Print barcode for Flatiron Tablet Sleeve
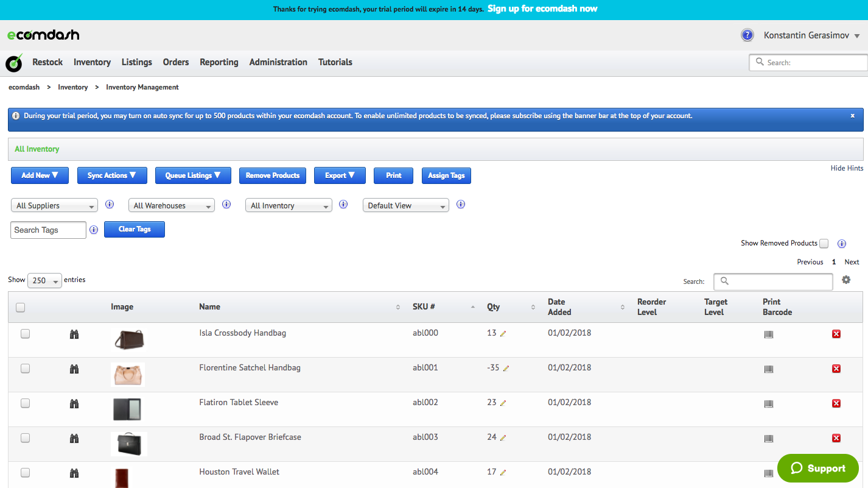Image resolution: width=868 pixels, height=488 pixels. tap(768, 404)
